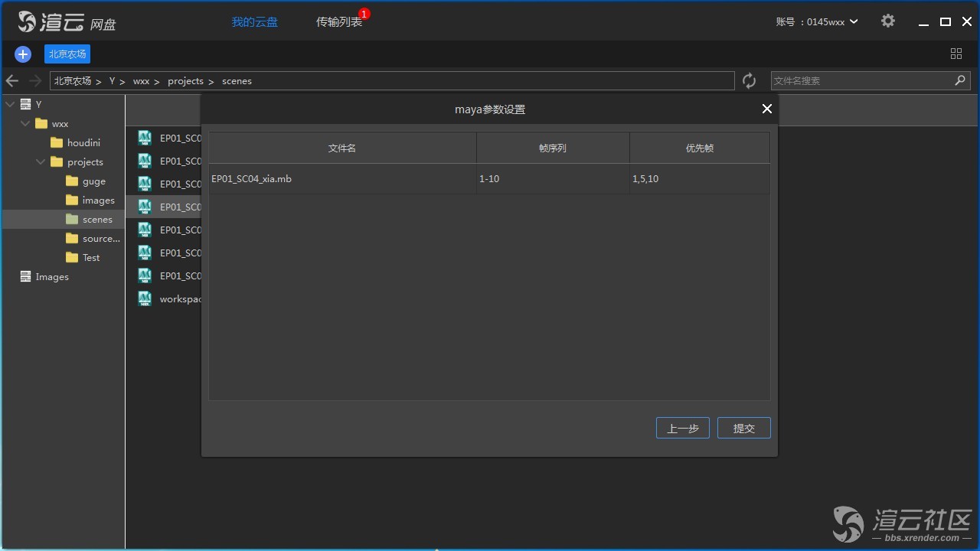Click the 文件名搜索 search field
Image resolution: width=980 pixels, height=551 pixels.
click(x=860, y=81)
